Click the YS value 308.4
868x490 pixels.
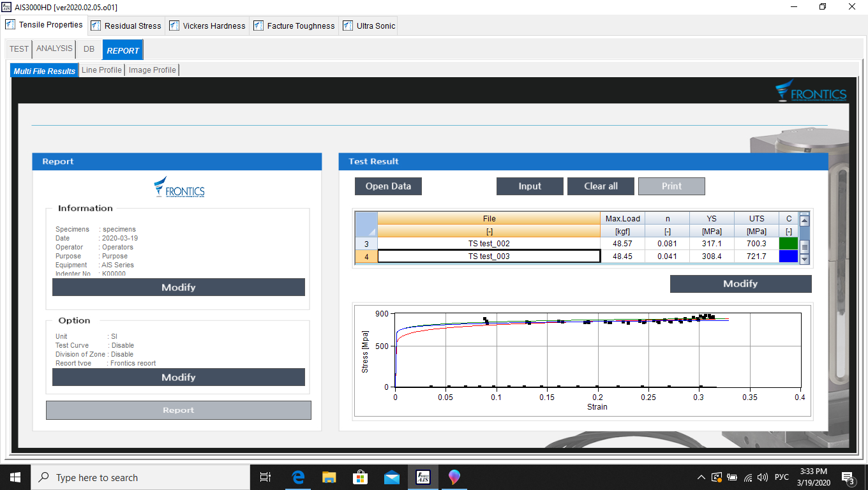tap(712, 256)
